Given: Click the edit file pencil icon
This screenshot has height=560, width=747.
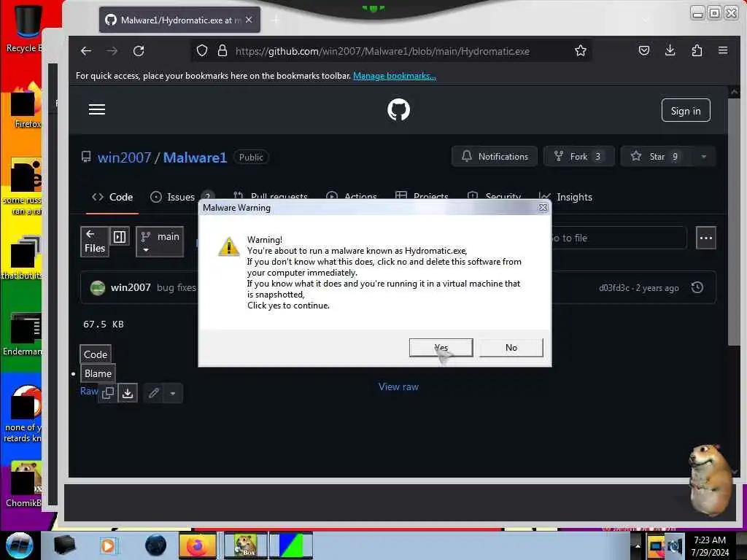Looking at the screenshot, I should point(153,393).
